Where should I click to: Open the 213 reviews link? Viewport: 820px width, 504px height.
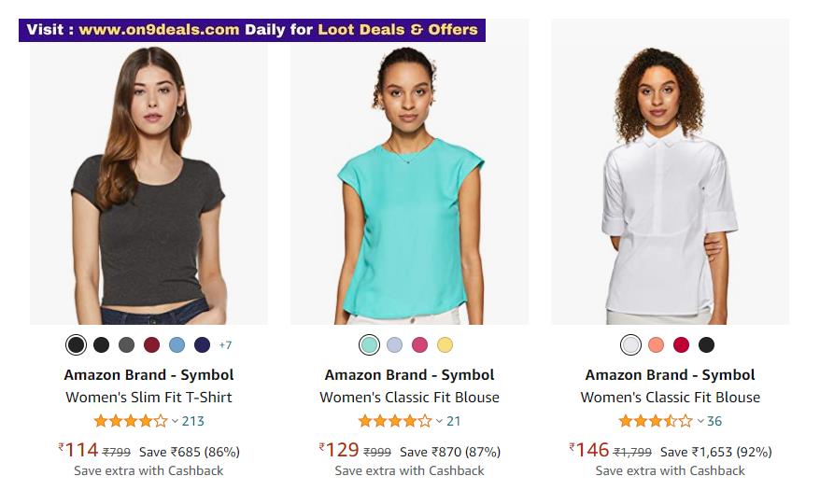pos(193,421)
